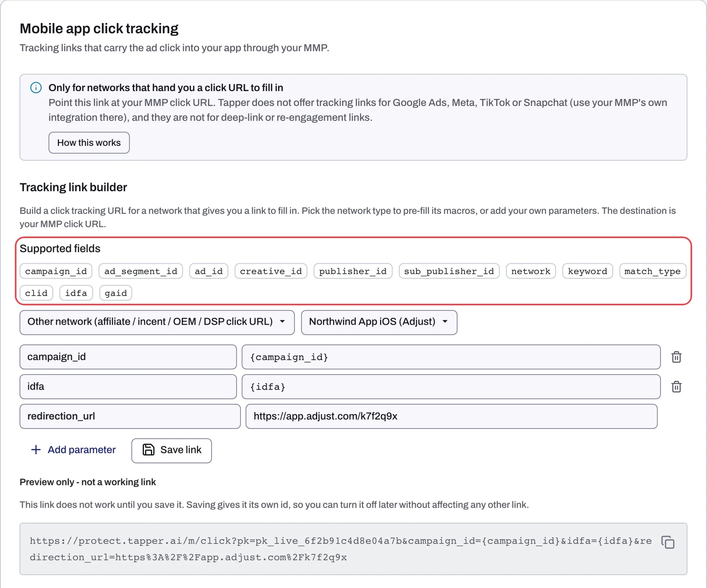Click the Tracking link builder heading
Screen dimensions: 707x588
[73, 187]
